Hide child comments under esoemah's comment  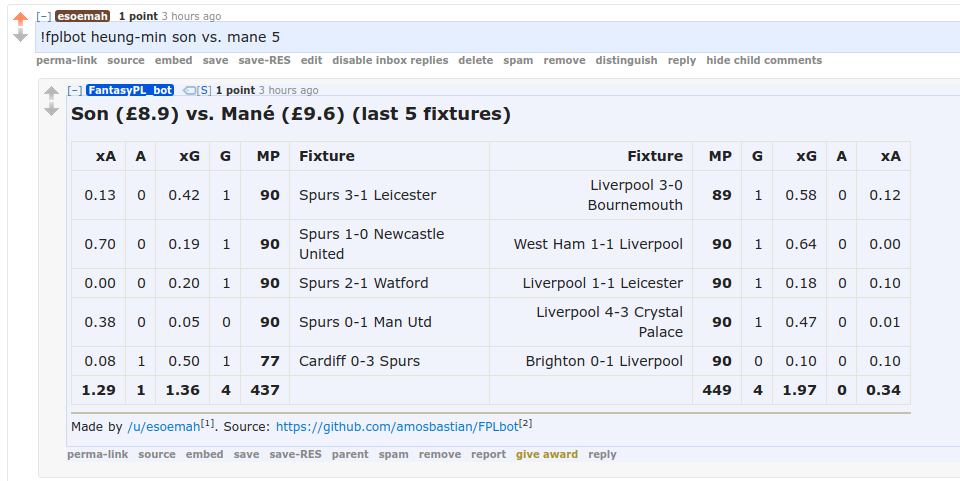764,60
